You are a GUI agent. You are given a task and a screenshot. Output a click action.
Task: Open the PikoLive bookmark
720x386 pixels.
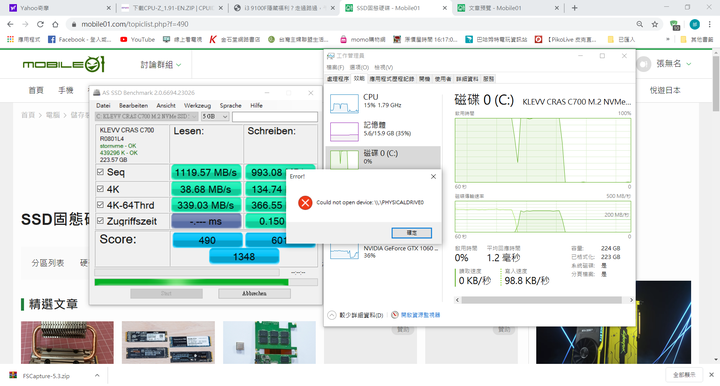(565, 39)
